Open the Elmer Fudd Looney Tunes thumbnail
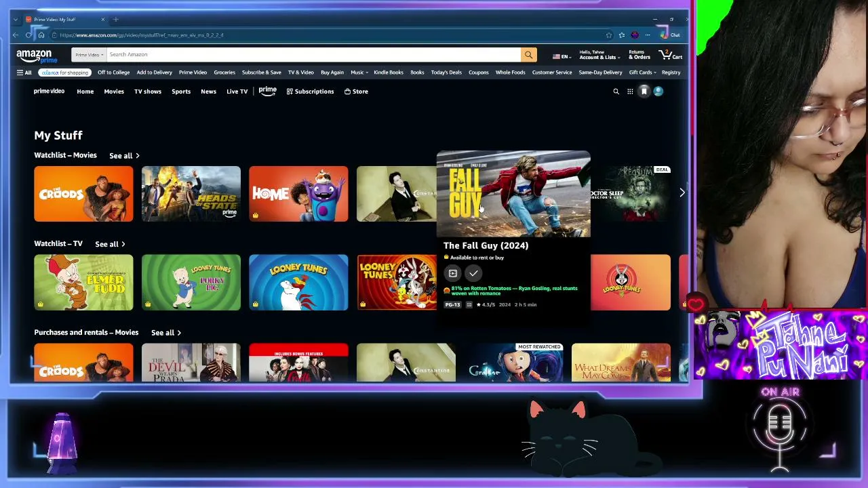 83,283
